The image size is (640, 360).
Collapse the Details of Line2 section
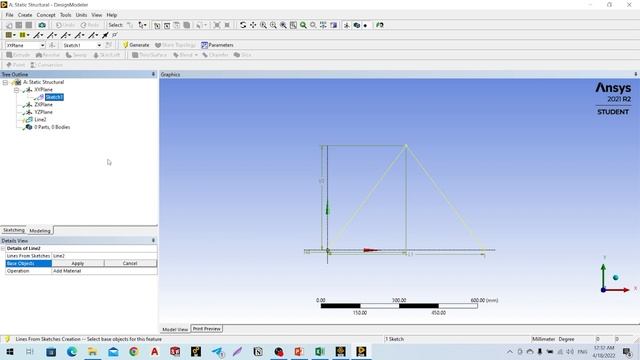tap(3, 248)
